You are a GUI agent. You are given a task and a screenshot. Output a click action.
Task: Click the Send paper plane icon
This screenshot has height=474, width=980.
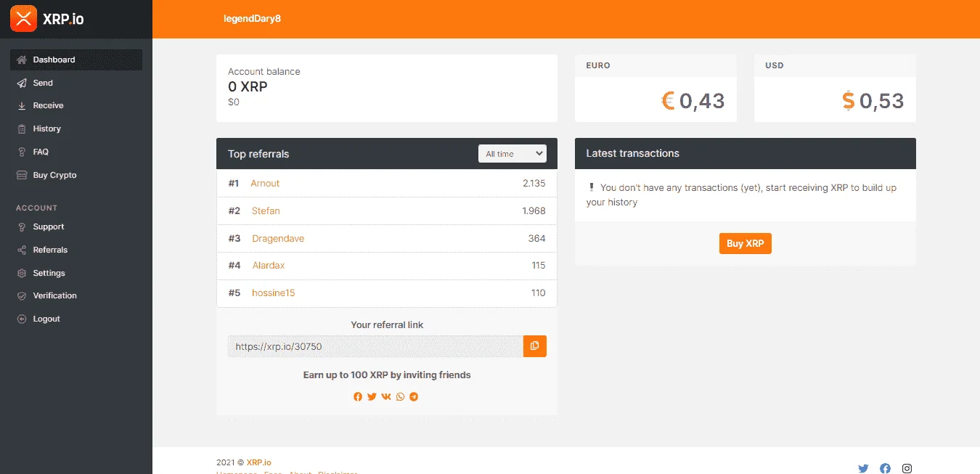[22, 83]
